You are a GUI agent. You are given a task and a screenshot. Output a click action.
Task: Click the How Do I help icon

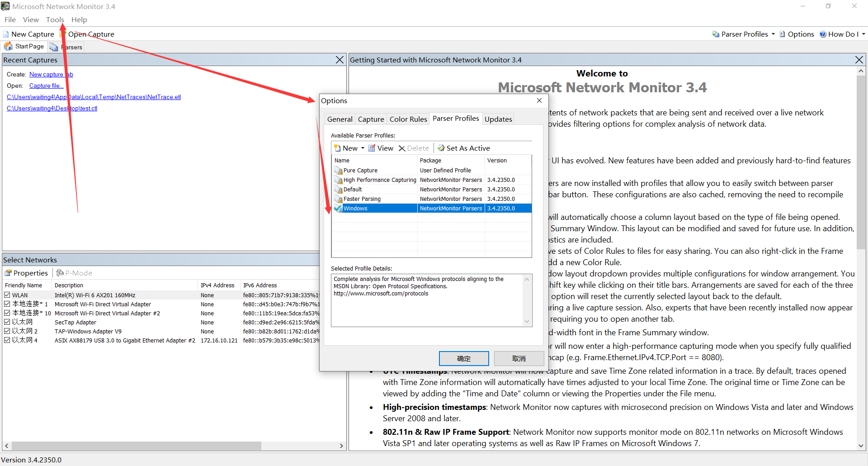(x=823, y=34)
